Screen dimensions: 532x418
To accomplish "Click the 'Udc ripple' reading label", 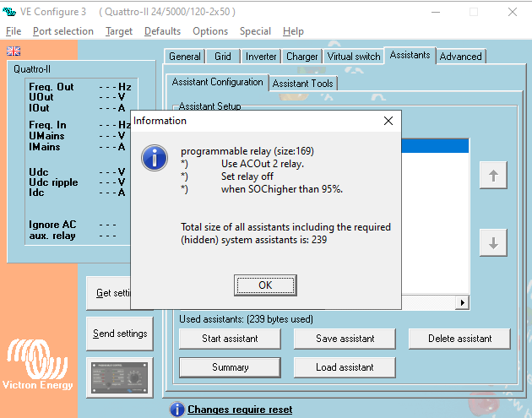I will (x=53, y=182).
